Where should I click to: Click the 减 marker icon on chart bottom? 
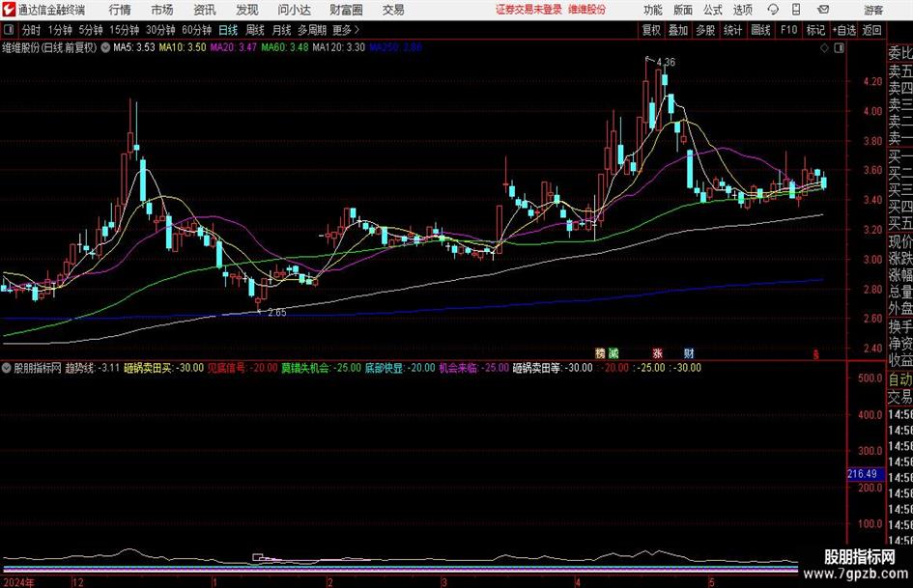613,352
